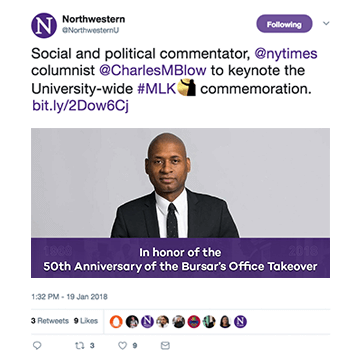View the 9 Likes list
360x360 pixels.
(86, 321)
